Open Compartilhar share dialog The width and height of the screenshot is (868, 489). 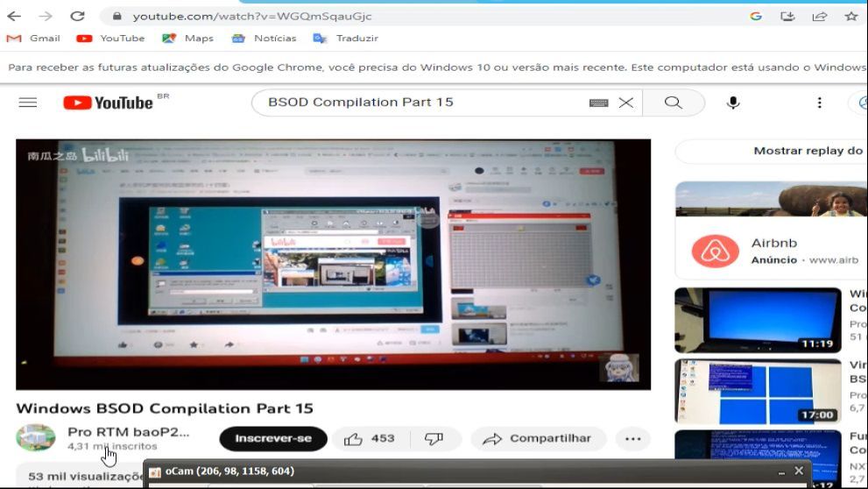(537, 438)
